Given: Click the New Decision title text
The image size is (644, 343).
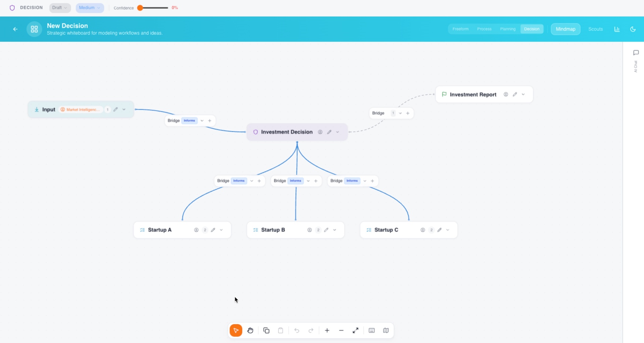Looking at the screenshot, I should (x=67, y=26).
